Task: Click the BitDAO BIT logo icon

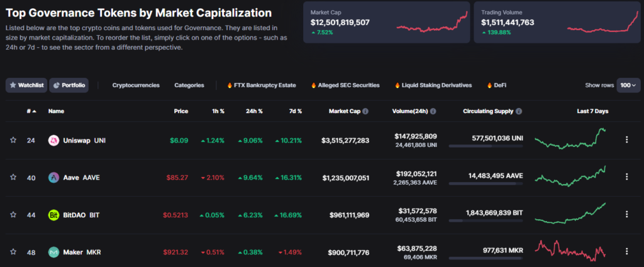Action: click(x=53, y=215)
